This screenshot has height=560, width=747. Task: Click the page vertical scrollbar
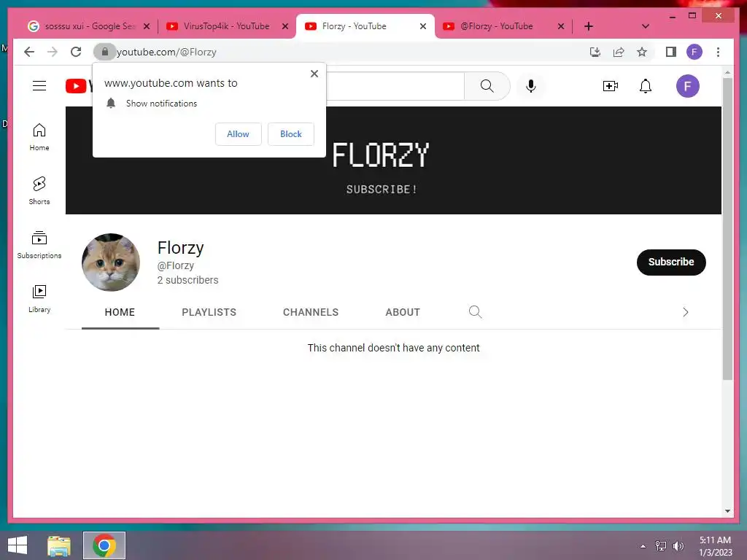click(727, 228)
